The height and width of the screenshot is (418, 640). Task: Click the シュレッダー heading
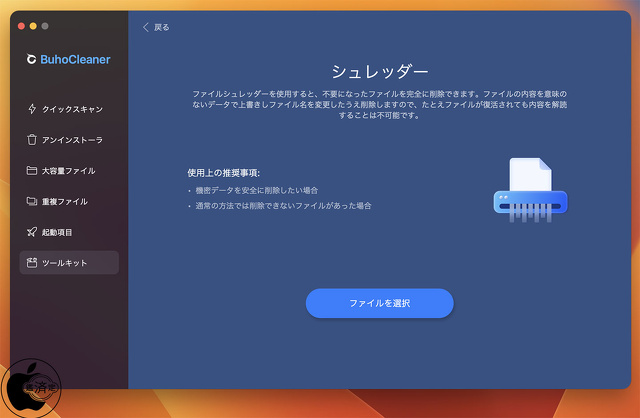coord(380,72)
